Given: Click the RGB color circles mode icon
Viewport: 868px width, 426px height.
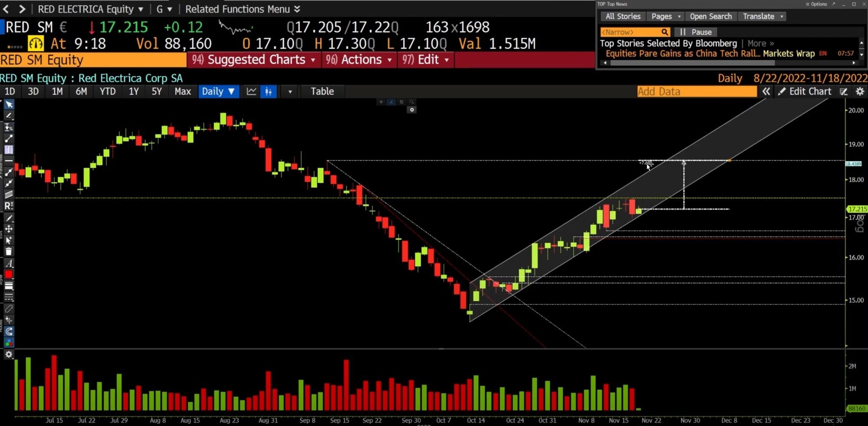Looking at the screenshot, I should (x=9, y=343).
